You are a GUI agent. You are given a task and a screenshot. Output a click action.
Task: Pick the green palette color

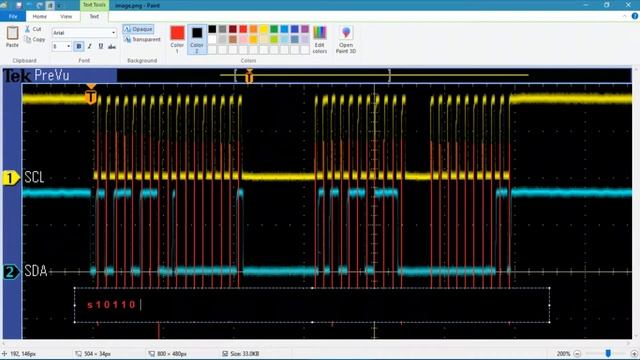[274, 29]
